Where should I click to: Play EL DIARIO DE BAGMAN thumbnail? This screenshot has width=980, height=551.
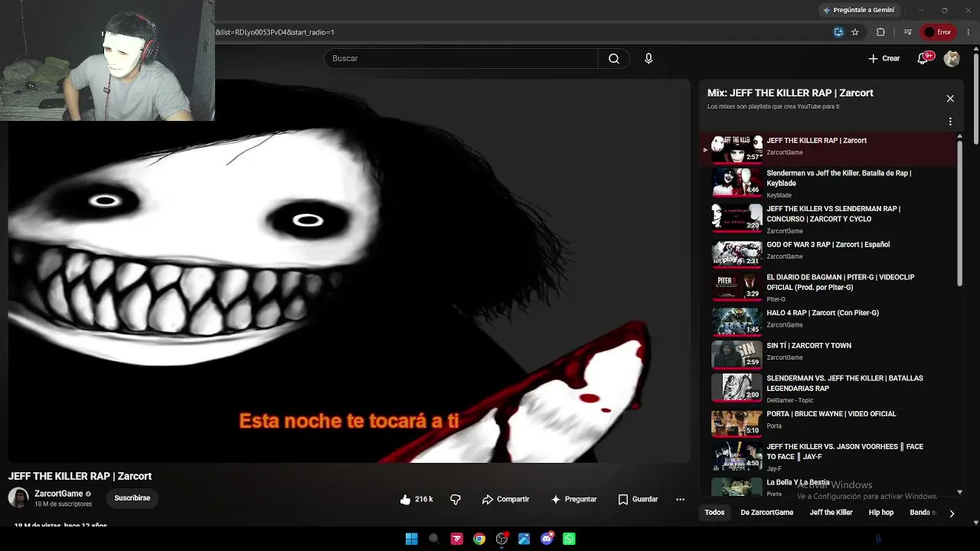click(x=737, y=286)
